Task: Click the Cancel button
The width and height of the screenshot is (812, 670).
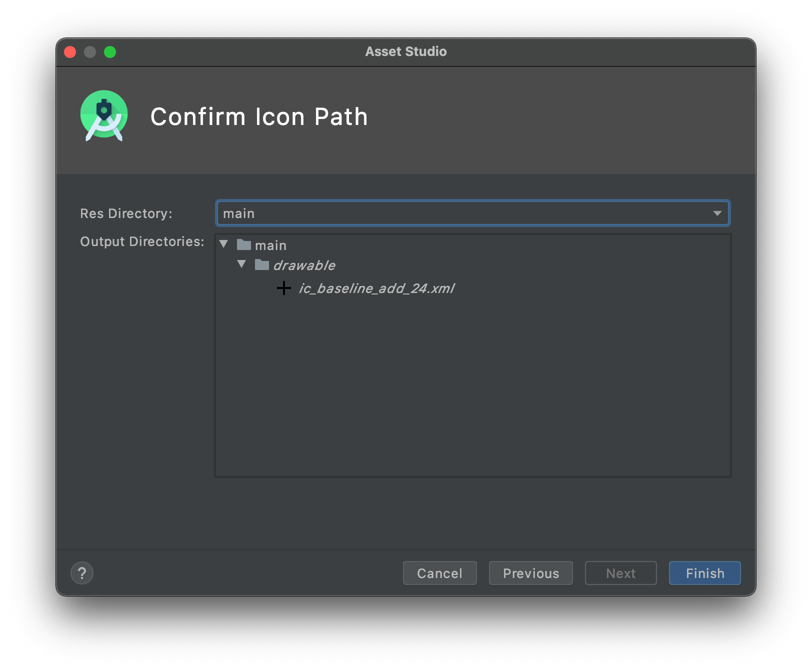Action: coord(439,573)
